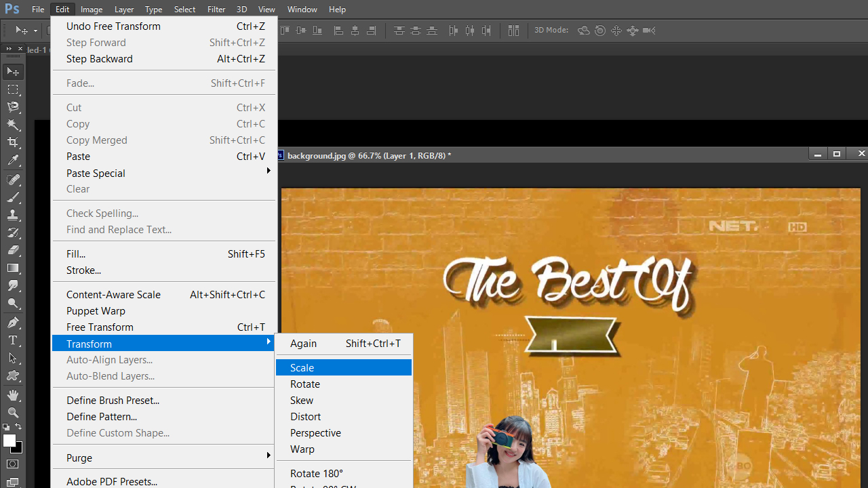
Task: Choose 3D Zoom camera icon
Action: tap(649, 30)
